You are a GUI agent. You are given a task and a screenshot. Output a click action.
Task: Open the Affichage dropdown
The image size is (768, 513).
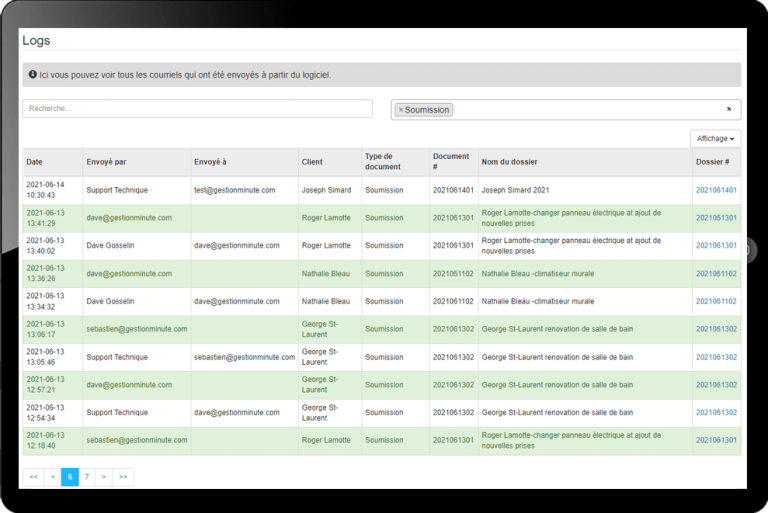[x=715, y=139]
